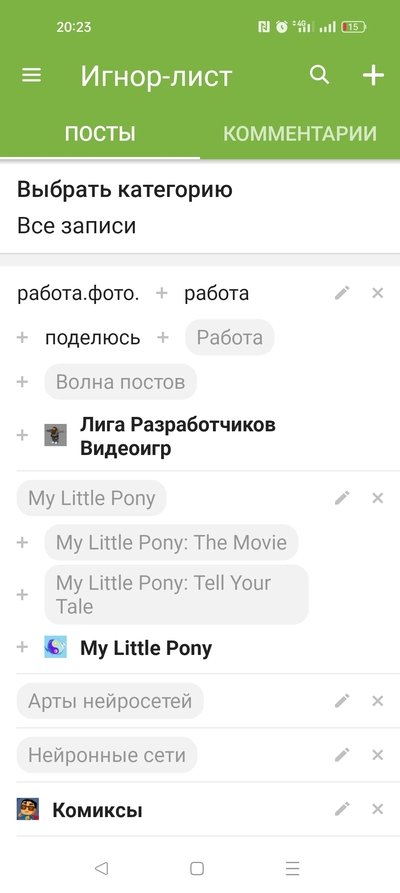This screenshot has width=400, height=893.
Task: Open the Выбрать категорию dropdown
Action: point(200,207)
